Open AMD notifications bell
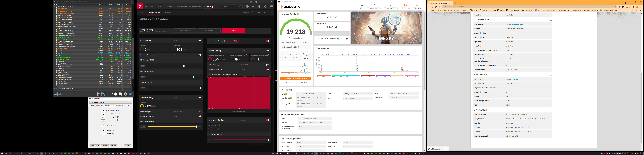Screen dimensions: 644x155 point(259,7)
